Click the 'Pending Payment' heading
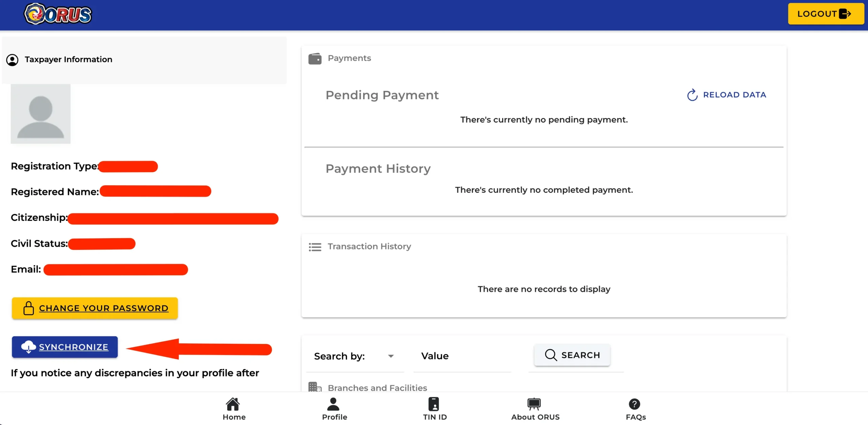 (382, 95)
